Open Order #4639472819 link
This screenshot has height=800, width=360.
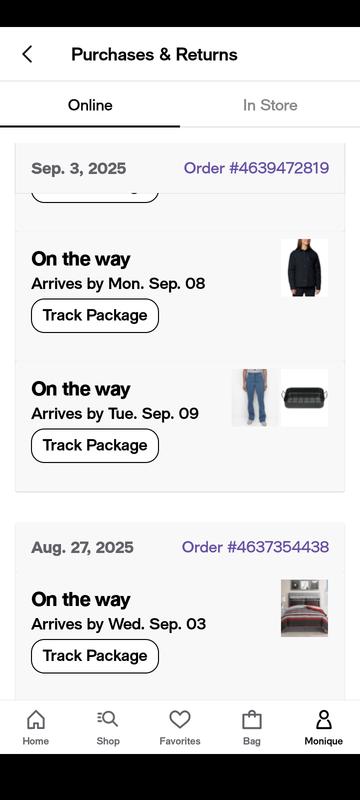point(256,168)
